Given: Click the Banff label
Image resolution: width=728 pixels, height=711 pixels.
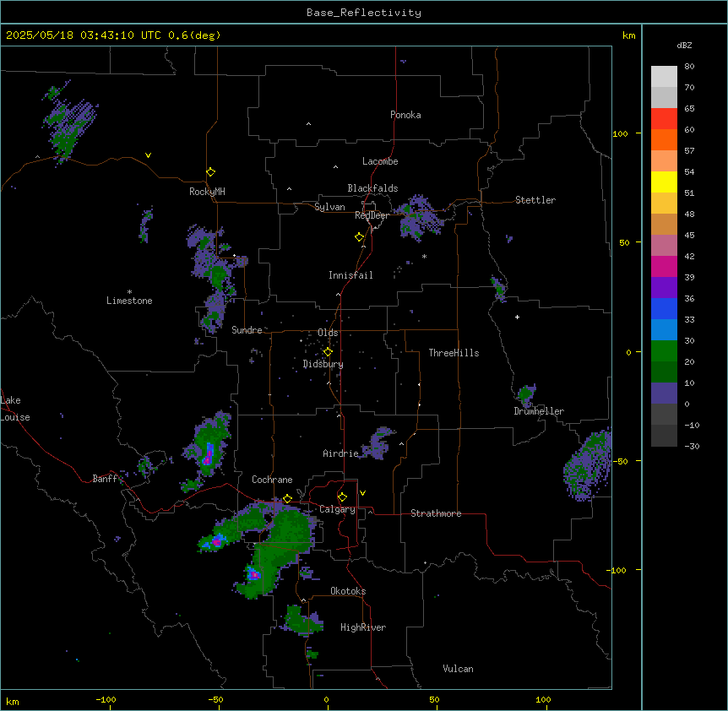Looking at the screenshot, I should click(x=105, y=479).
